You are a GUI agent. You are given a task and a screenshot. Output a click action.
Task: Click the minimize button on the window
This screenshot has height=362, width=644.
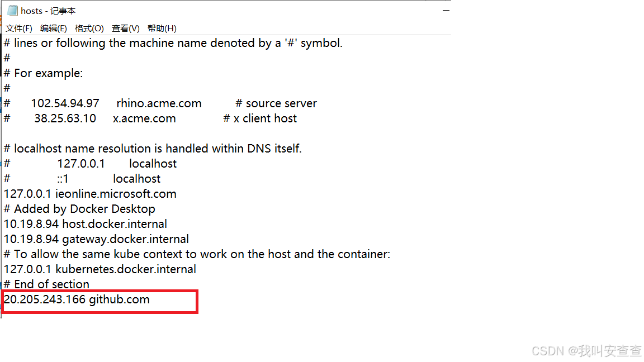446,10
